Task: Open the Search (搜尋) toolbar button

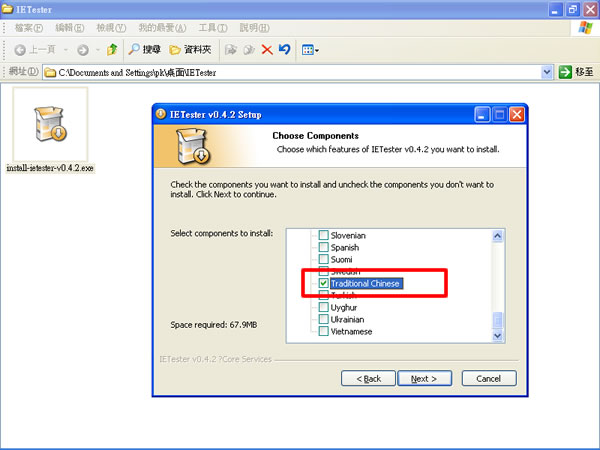Action: 144,49
